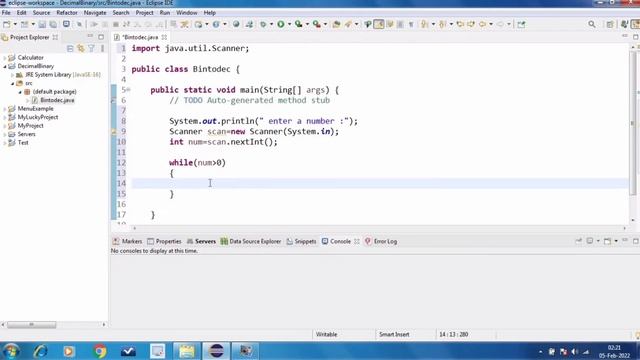Open the File menu
Viewport: 640px width, 360px height.
click(6, 13)
